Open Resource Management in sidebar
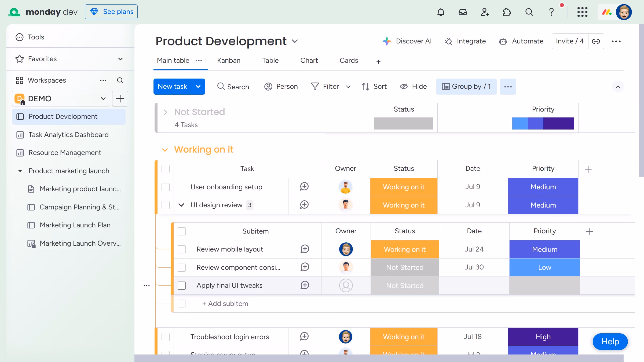The height and width of the screenshot is (362, 644). coord(69,153)
